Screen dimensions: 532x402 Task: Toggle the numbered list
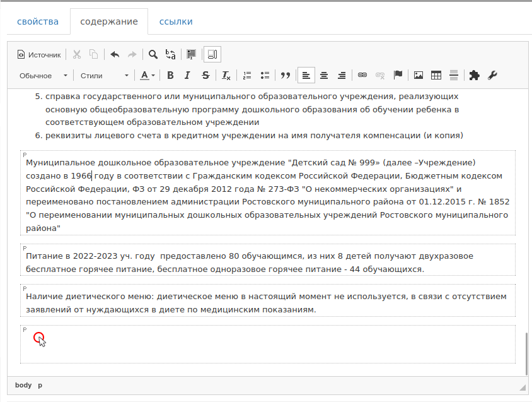click(247, 76)
